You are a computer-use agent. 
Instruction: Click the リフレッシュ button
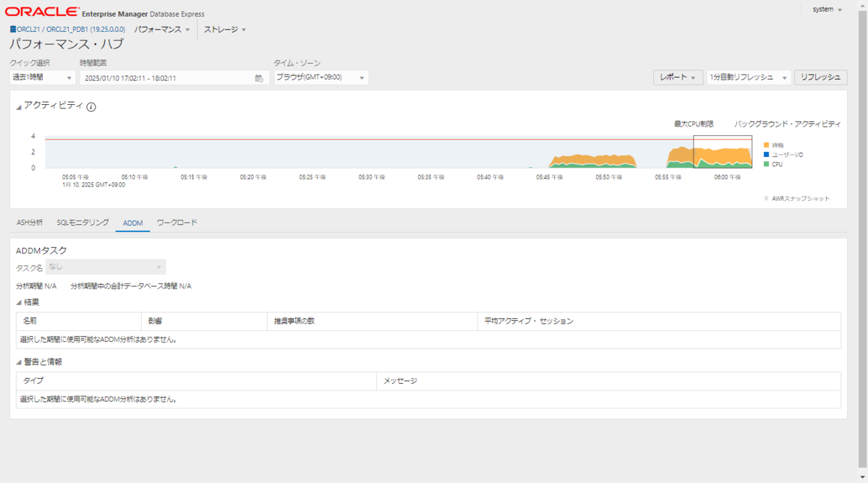tap(820, 77)
